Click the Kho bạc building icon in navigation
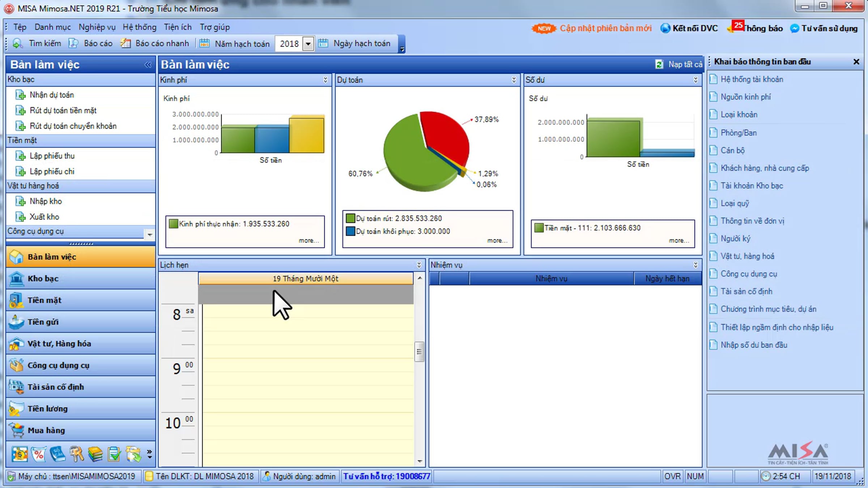868x488 pixels. tap(16, 279)
